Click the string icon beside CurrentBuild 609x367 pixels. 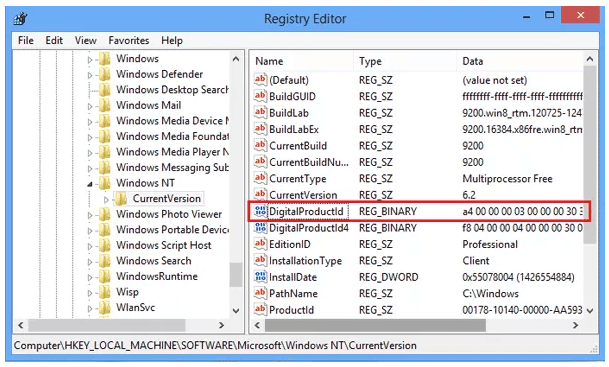260,145
